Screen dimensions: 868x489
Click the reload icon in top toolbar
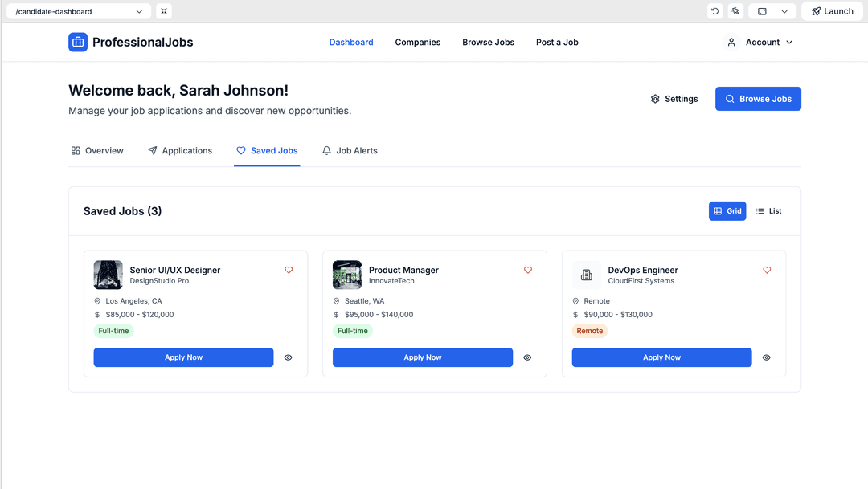(x=714, y=11)
